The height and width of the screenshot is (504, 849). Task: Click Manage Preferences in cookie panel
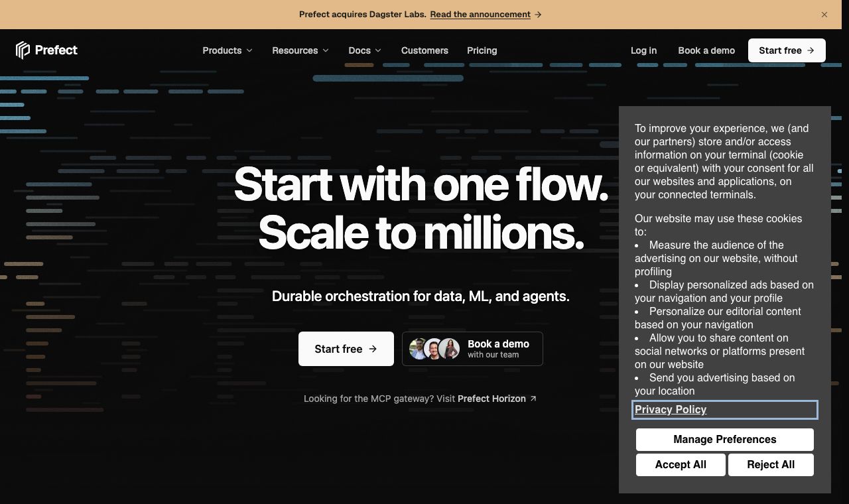[x=725, y=440]
